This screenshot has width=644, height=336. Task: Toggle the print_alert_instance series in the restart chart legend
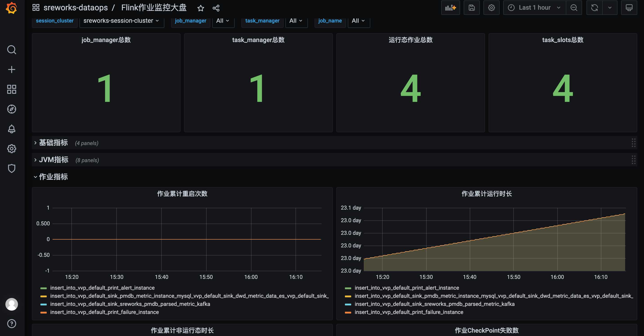click(x=102, y=288)
